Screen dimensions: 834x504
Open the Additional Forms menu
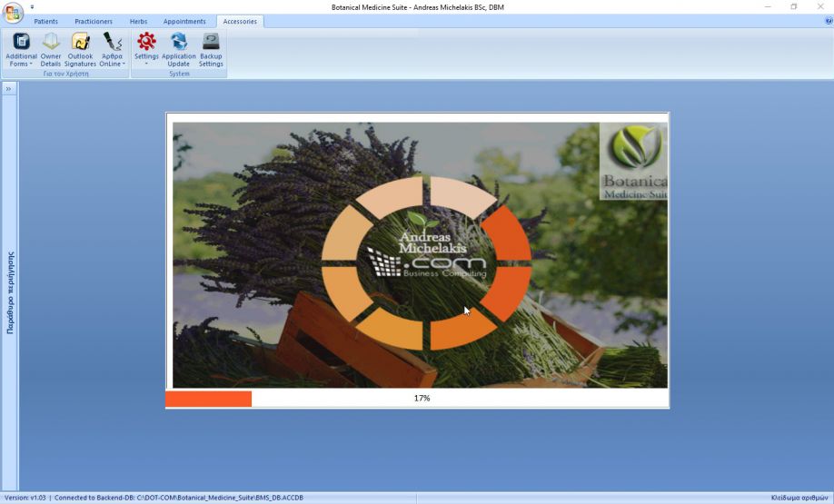tap(21, 49)
